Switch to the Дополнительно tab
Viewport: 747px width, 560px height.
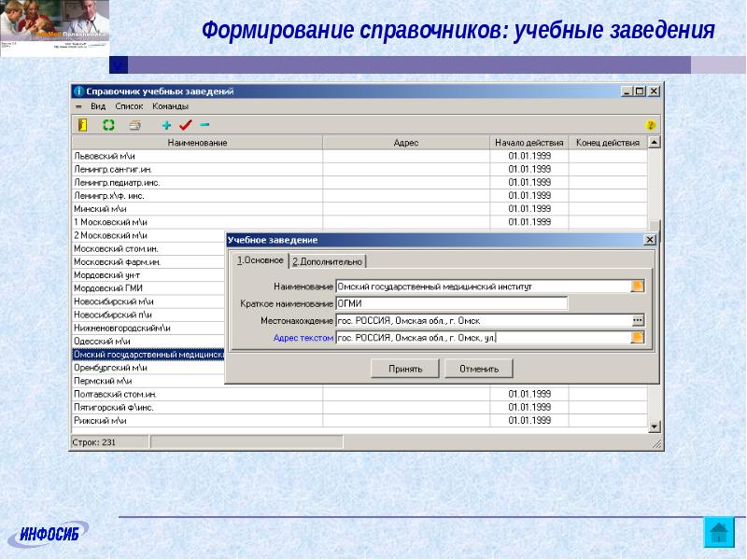pyautogui.click(x=327, y=261)
